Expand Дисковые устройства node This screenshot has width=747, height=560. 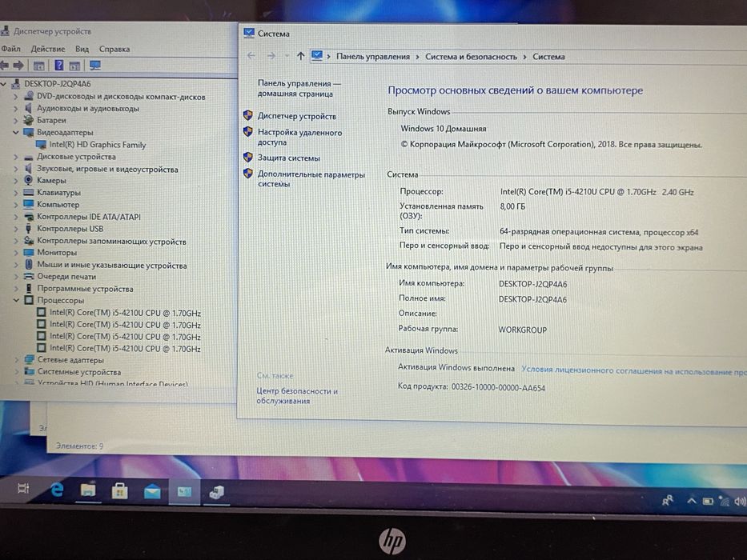15,157
